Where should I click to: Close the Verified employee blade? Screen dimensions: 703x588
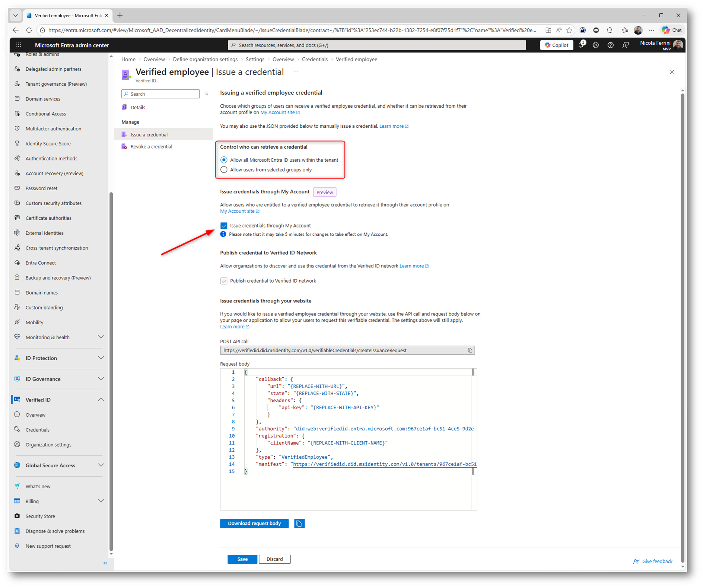(672, 72)
